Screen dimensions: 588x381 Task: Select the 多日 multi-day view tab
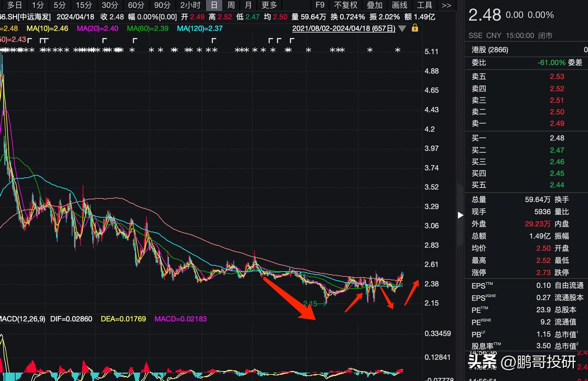tap(14, 5)
